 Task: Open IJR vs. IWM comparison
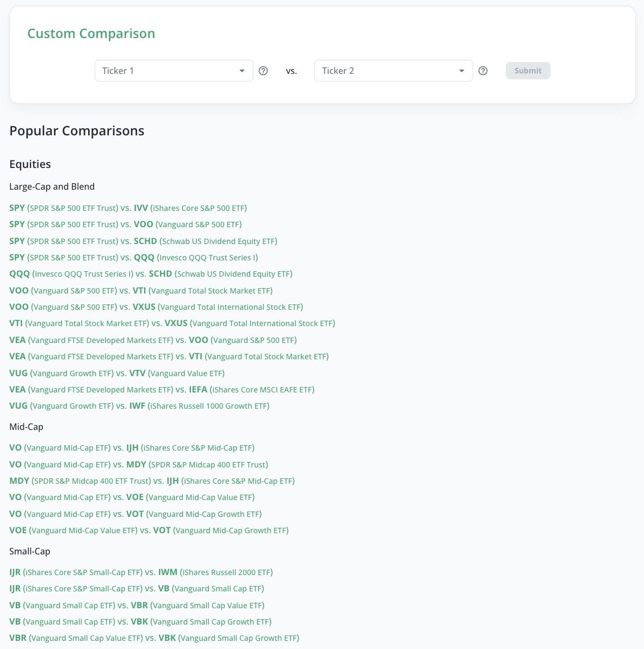pos(141,572)
